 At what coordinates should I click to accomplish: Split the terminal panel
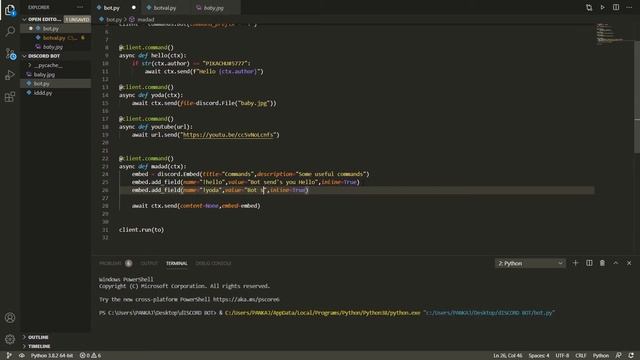tap(589, 263)
